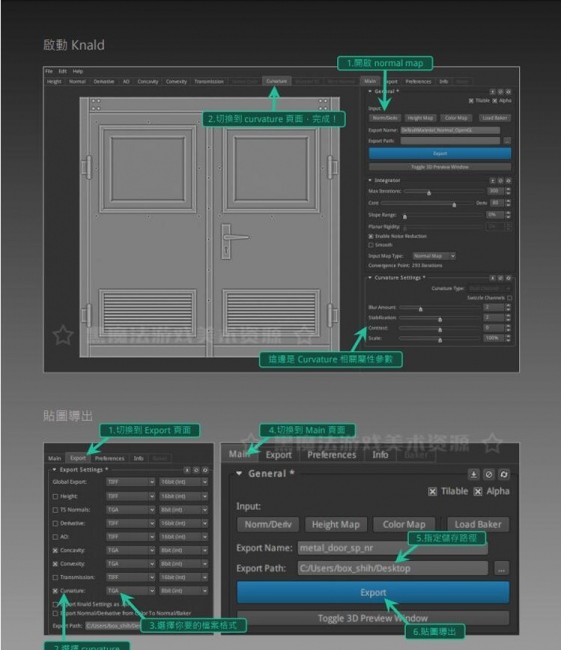561x650 pixels.
Task: Click the Max Iterations stepper arrows in Integrator
Action: [508, 191]
